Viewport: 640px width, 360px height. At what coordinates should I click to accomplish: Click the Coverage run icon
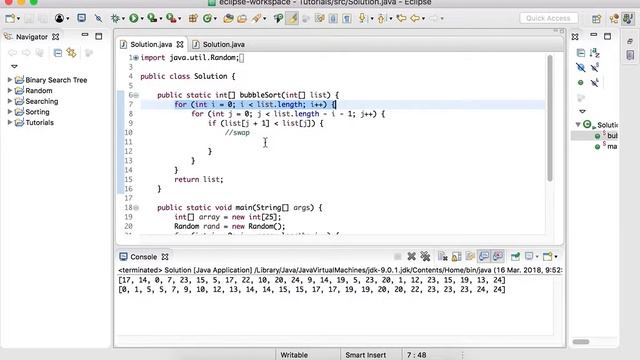tap(152, 18)
